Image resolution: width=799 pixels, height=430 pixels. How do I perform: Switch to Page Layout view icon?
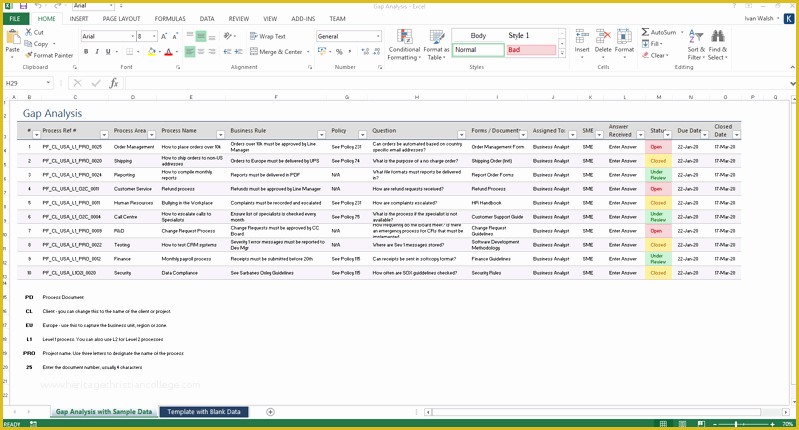point(682,424)
